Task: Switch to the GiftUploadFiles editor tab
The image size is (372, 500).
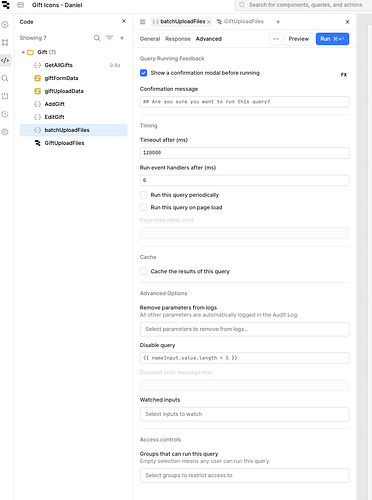Action: 240,22
